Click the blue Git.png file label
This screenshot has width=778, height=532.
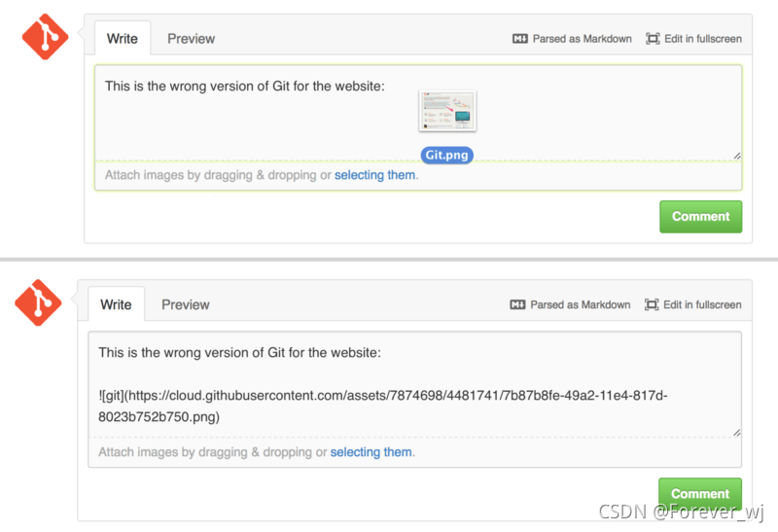click(447, 155)
